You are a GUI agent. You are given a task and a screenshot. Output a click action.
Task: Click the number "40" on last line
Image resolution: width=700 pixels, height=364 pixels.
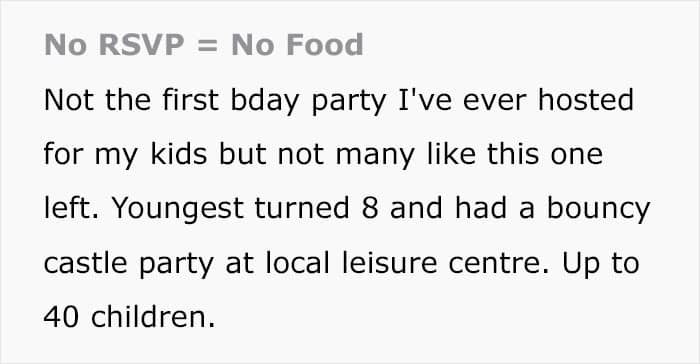click(x=61, y=317)
